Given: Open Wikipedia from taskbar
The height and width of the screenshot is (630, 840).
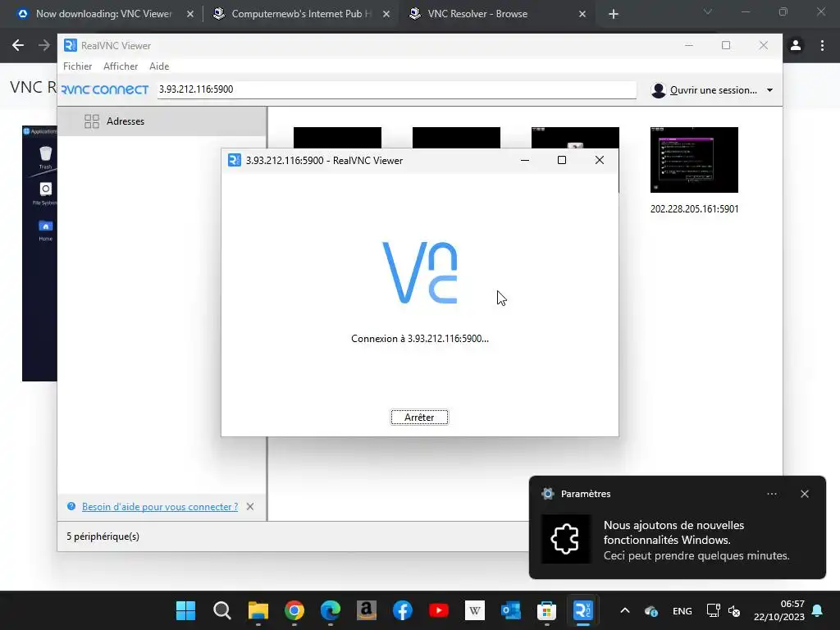Looking at the screenshot, I should click(x=475, y=610).
